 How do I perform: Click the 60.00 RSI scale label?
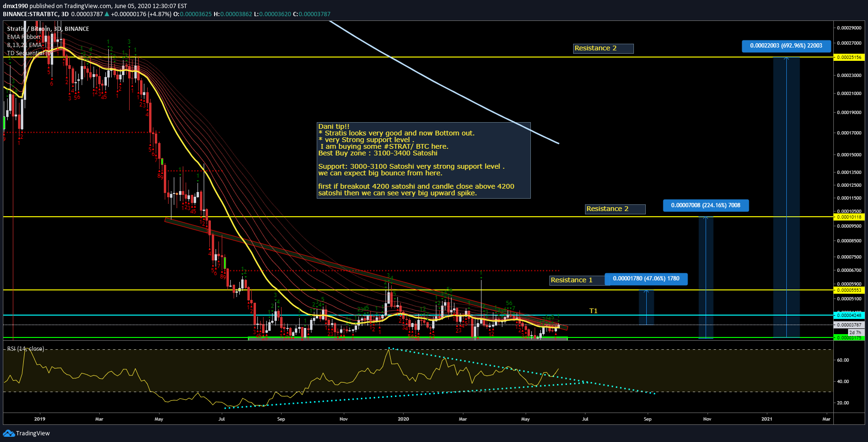pyautogui.click(x=843, y=360)
